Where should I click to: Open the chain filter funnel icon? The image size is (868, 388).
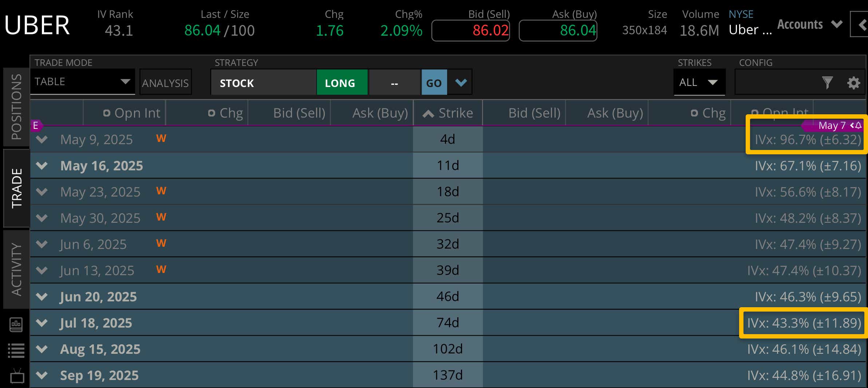tap(827, 83)
